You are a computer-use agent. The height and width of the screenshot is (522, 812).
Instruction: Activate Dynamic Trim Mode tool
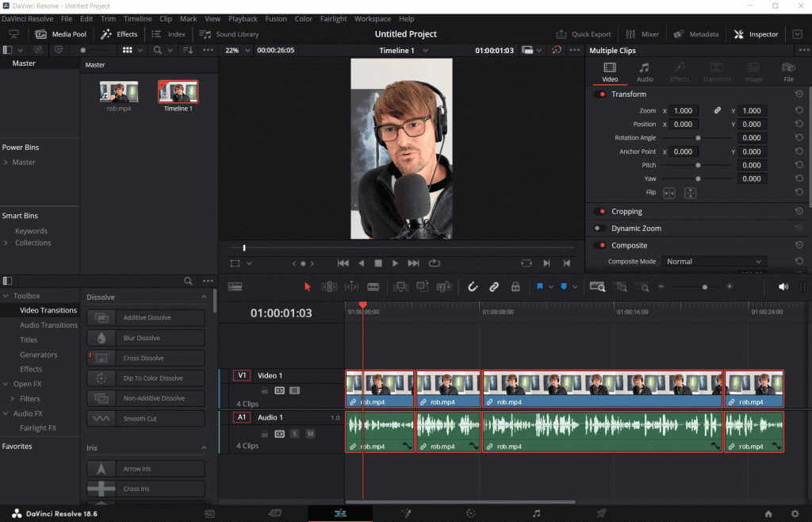pos(351,286)
